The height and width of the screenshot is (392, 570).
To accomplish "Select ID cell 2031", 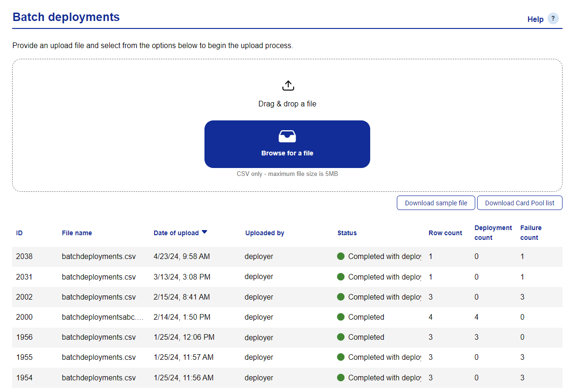I will tap(24, 277).
